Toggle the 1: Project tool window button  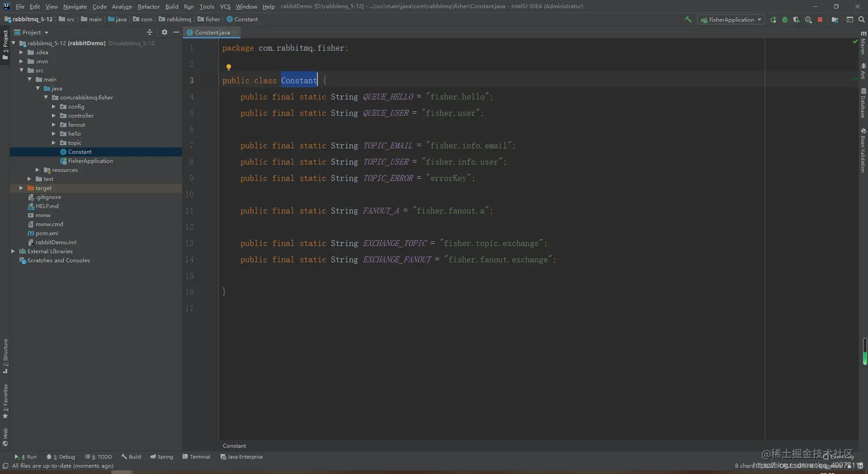click(x=5, y=45)
